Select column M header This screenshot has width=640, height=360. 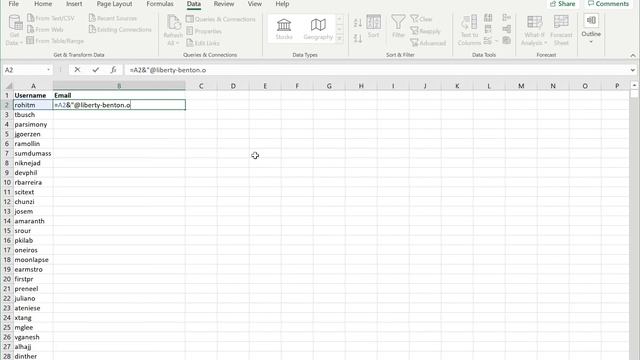pos(521,86)
